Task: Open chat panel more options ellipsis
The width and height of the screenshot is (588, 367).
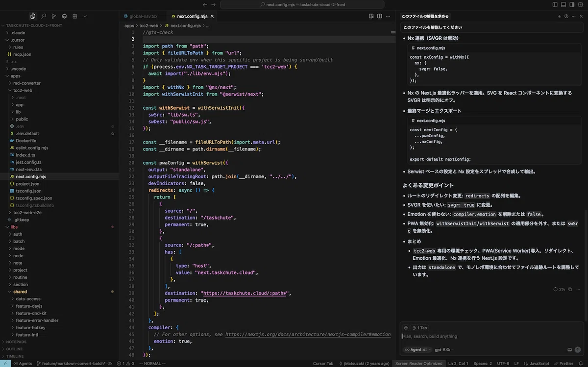Action: pyautogui.click(x=573, y=16)
